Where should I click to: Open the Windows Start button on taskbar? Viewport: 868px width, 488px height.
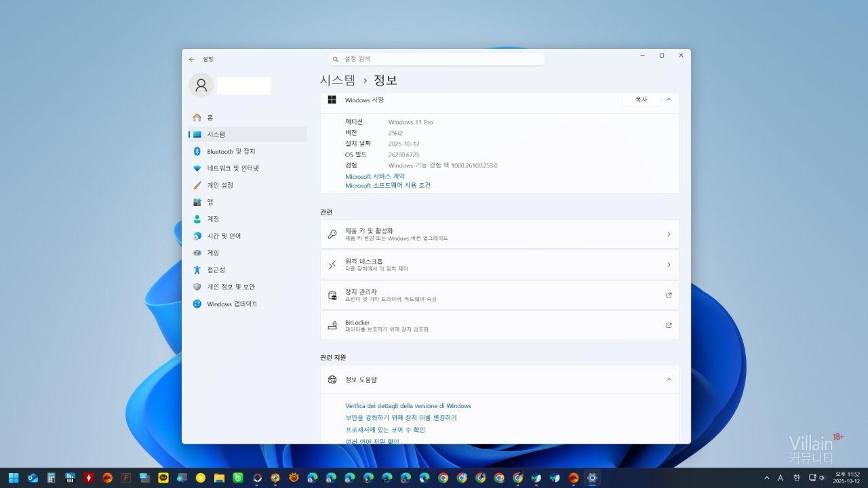14,478
